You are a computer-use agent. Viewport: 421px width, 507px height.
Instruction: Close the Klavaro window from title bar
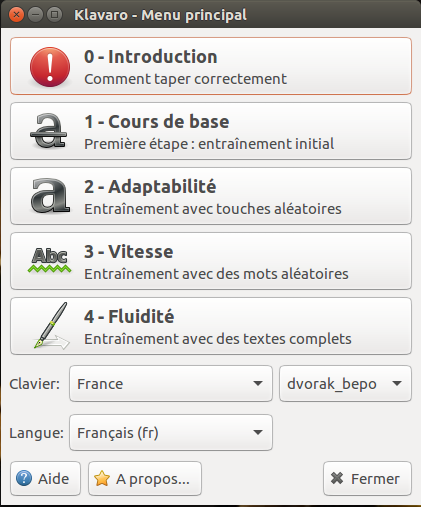[16, 15]
